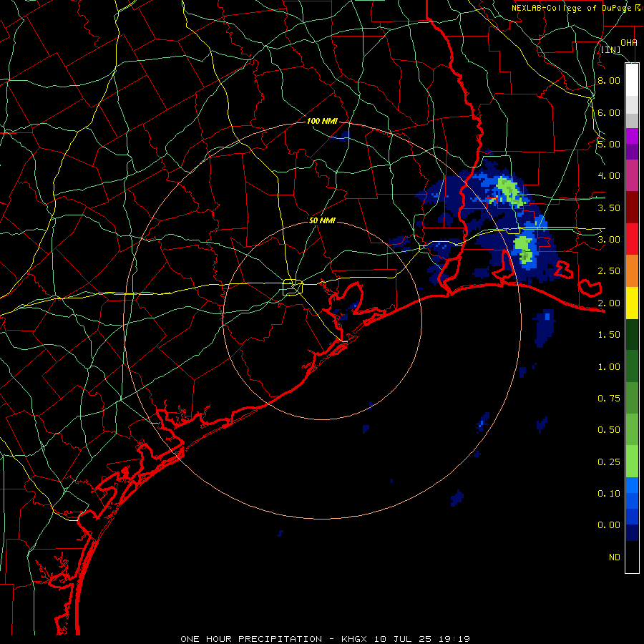Pick the yellow legend swatch
This screenshot has height=644, width=644.
click(x=632, y=303)
